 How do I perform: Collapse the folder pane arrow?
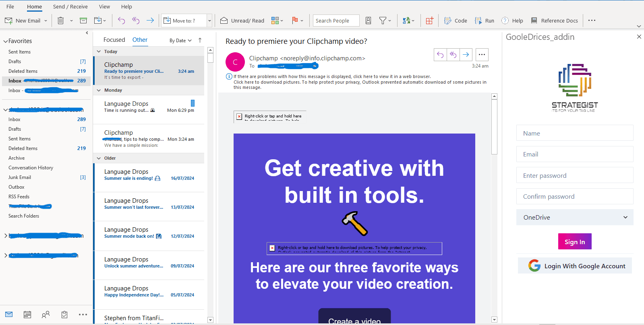tap(87, 33)
